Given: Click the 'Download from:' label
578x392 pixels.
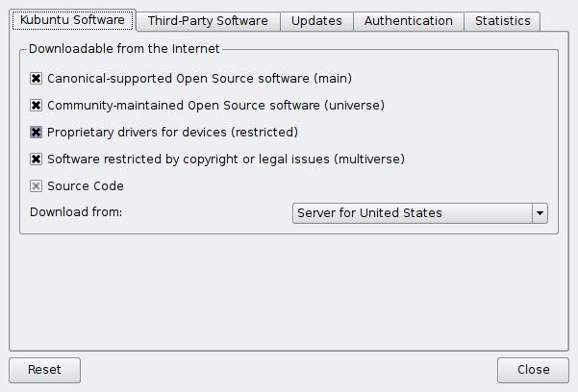Looking at the screenshot, I should click(x=76, y=212).
